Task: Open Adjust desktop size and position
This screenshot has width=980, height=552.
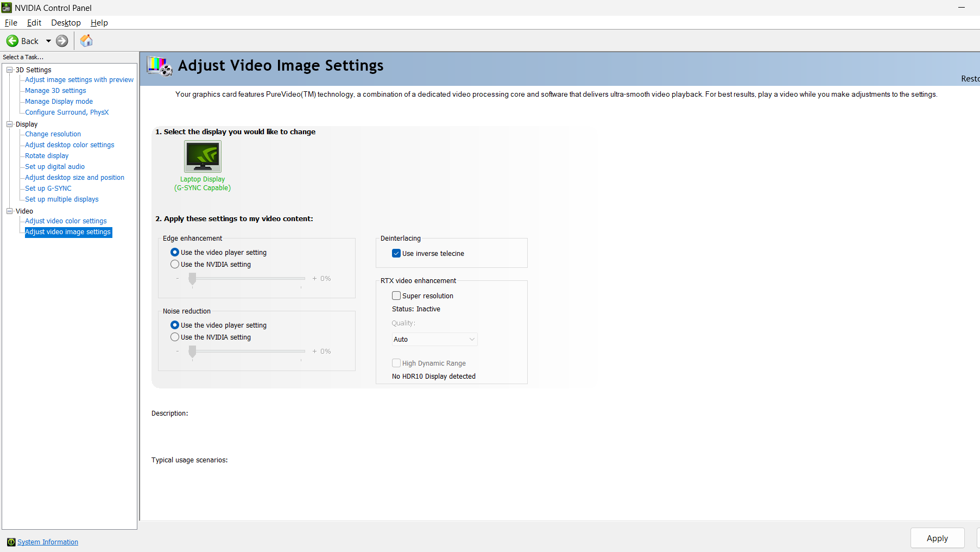Action: tap(74, 178)
